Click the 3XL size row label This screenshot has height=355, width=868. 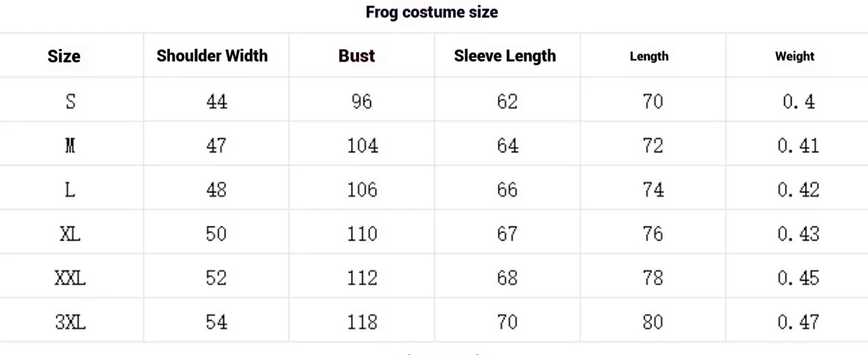[x=70, y=322]
